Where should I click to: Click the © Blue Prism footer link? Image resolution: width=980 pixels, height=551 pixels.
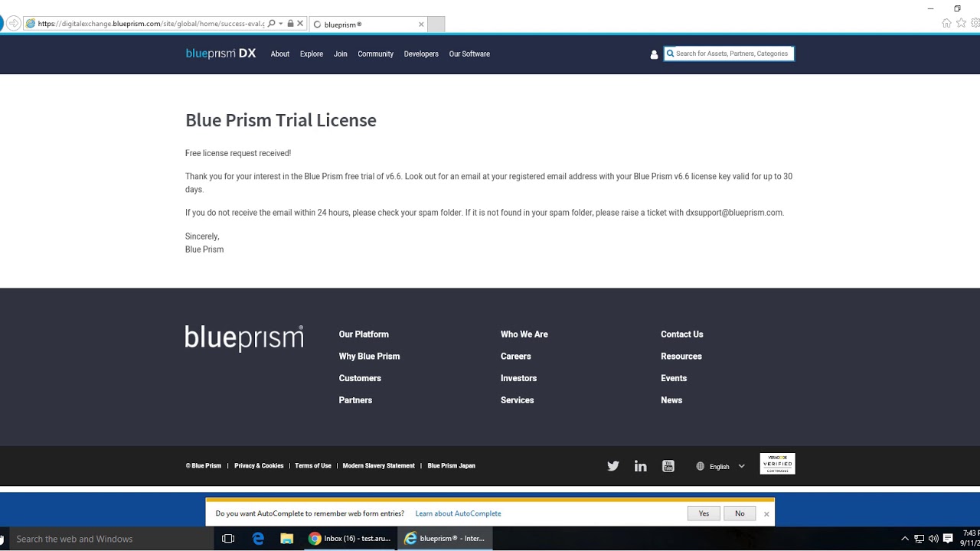click(204, 466)
